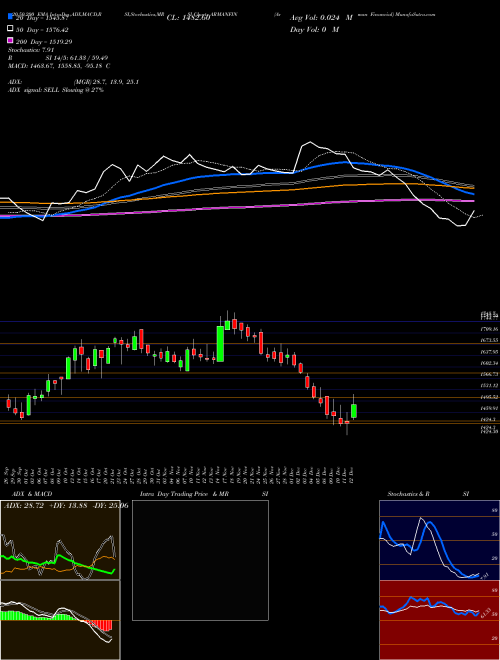Click the tall green candlestick in mid-November

pyautogui.click(x=220, y=343)
